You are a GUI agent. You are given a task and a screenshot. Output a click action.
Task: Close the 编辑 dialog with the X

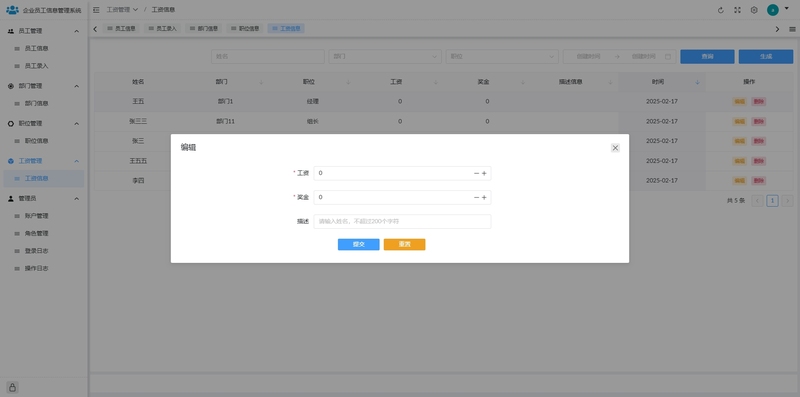pyautogui.click(x=615, y=148)
